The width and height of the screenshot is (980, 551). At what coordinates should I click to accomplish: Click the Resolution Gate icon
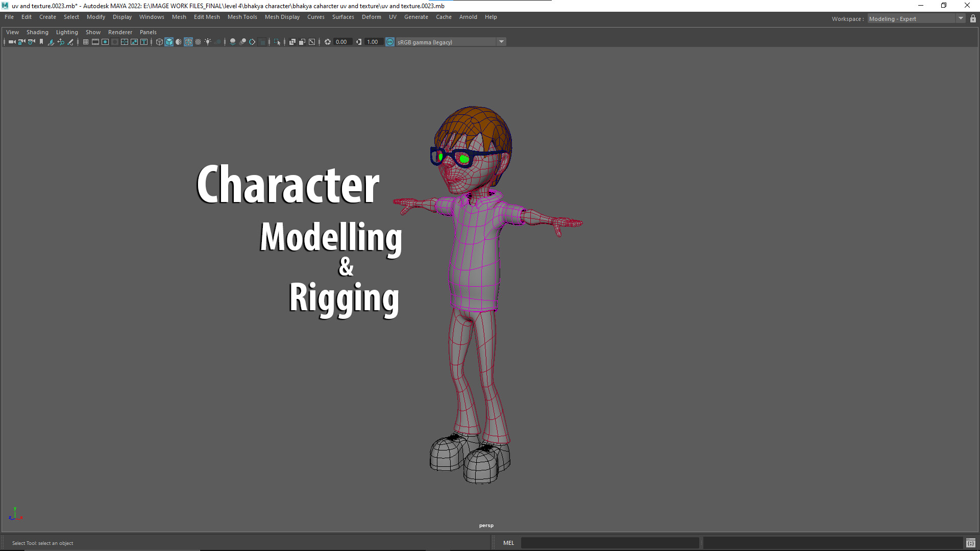pos(105,42)
